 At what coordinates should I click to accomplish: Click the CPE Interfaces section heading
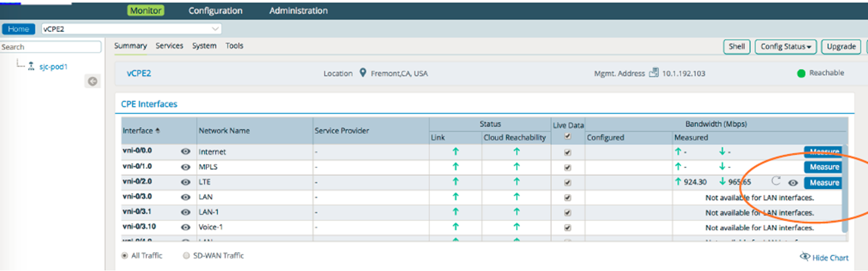[149, 104]
